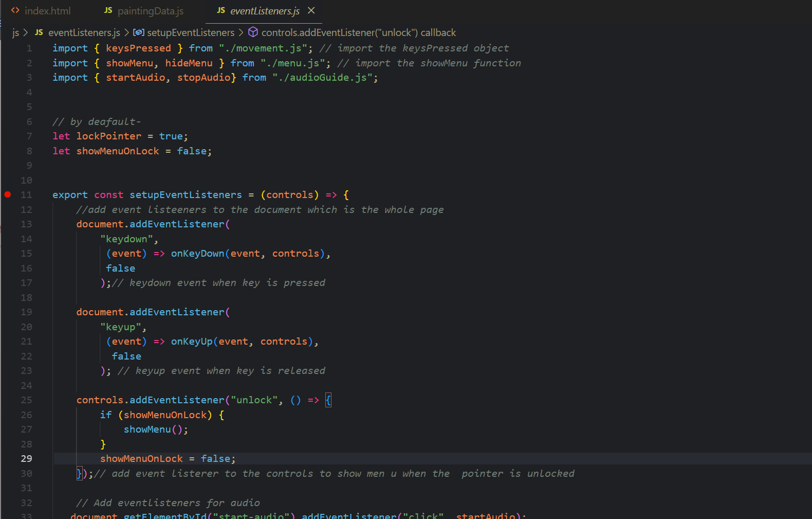Click the JS file icon in the breadcrumb bar

[39, 32]
